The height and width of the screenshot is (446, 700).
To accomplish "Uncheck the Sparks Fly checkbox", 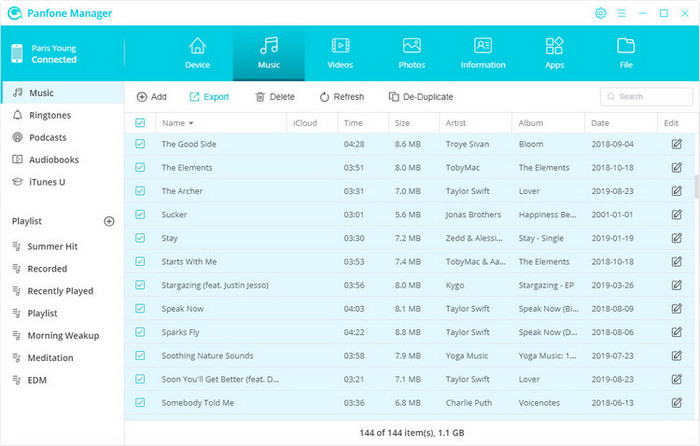I will coord(140,332).
